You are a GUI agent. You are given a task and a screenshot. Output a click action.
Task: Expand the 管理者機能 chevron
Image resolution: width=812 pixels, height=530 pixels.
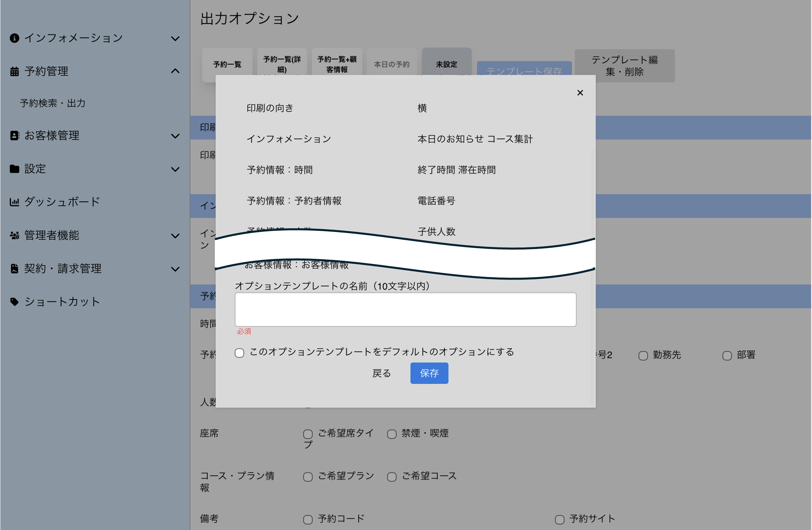tap(175, 236)
